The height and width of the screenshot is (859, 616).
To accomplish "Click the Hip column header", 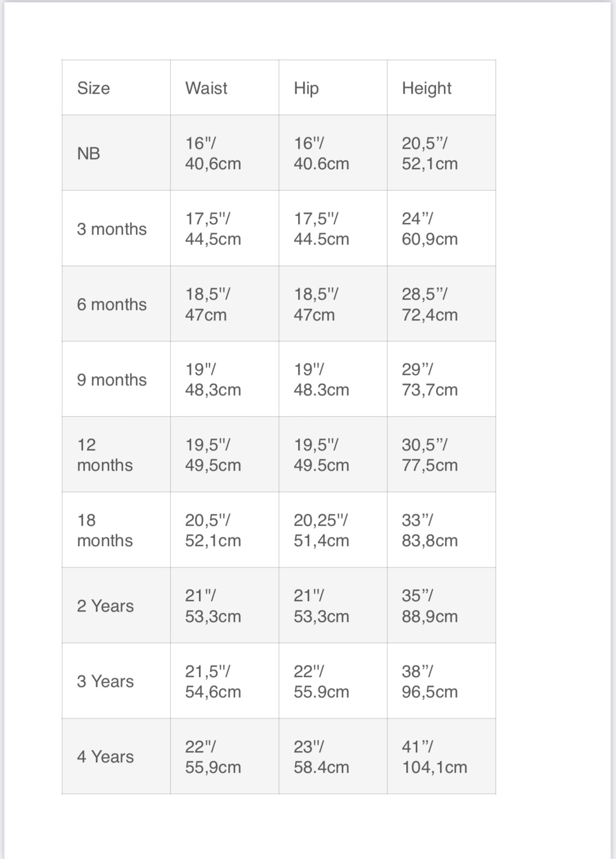I will pos(306,88).
